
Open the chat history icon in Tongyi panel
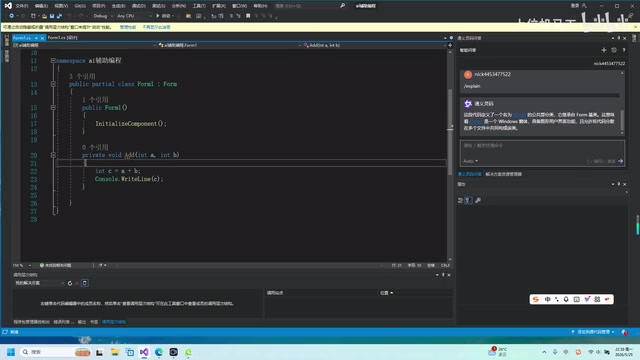(x=614, y=50)
